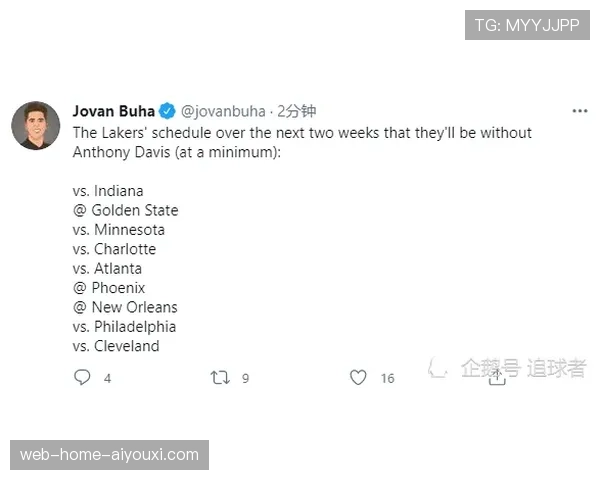The width and height of the screenshot is (600, 480).
Task: Open the @jovanbuha handle link
Action: click(224, 111)
